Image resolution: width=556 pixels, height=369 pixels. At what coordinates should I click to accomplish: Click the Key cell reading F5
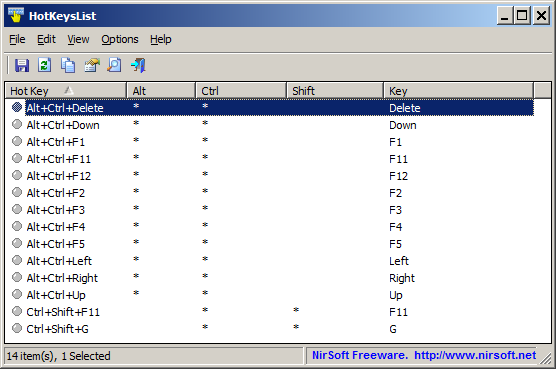click(x=395, y=244)
